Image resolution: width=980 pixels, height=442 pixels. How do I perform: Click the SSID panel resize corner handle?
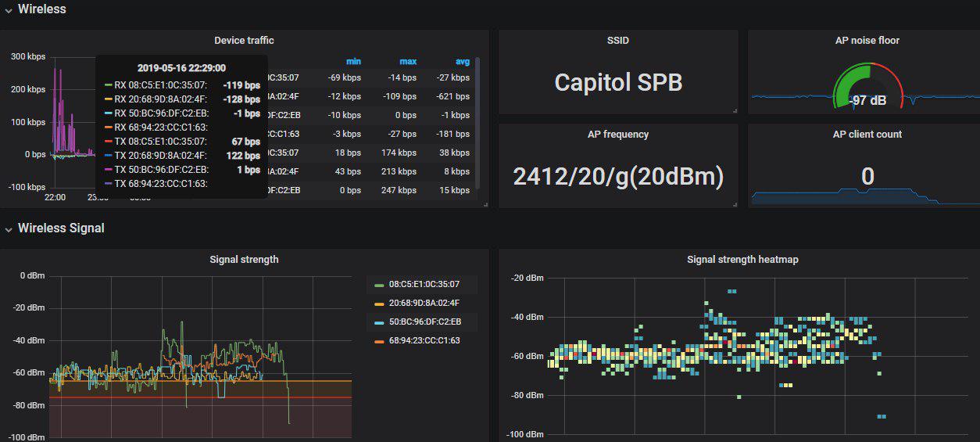(x=735, y=110)
